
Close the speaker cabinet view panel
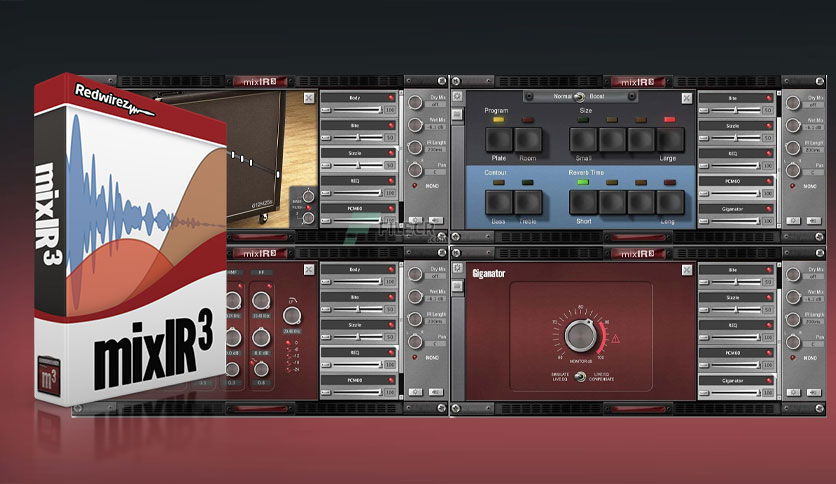click(x=309, y=98)
